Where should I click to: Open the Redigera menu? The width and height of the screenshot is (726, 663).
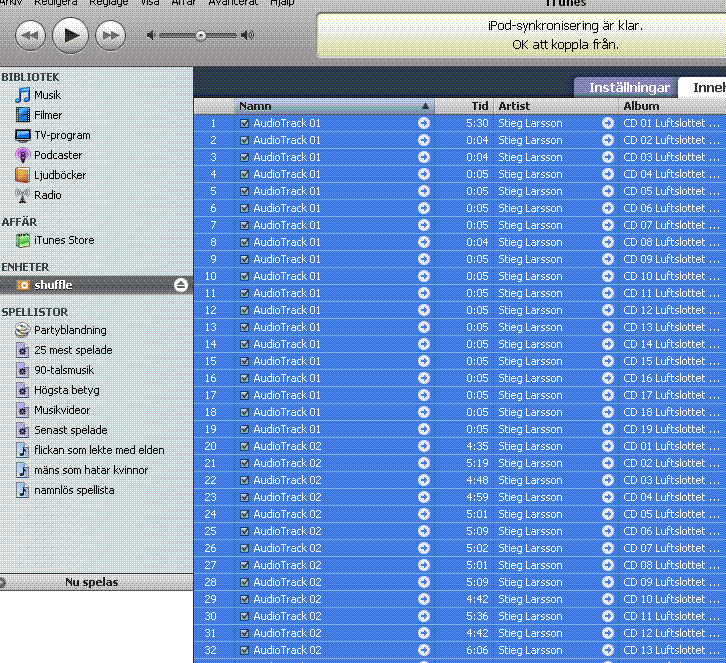tap(56, 3)
